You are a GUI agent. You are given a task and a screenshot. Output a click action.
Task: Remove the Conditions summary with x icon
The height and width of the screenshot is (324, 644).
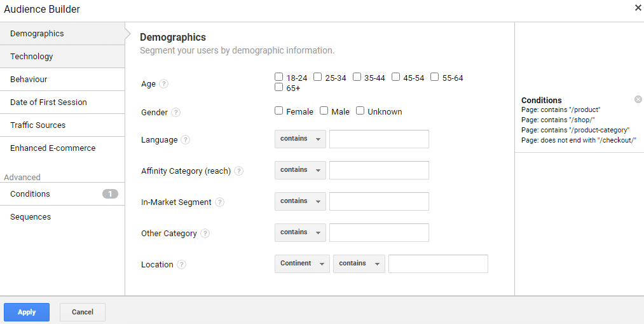(x=638, y=99)
